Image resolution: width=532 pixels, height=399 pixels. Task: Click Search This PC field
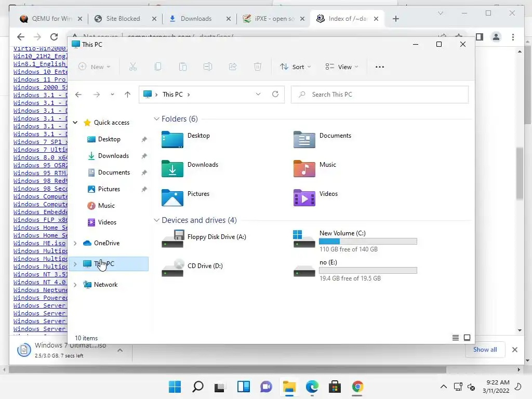click(x=380, y=95)
